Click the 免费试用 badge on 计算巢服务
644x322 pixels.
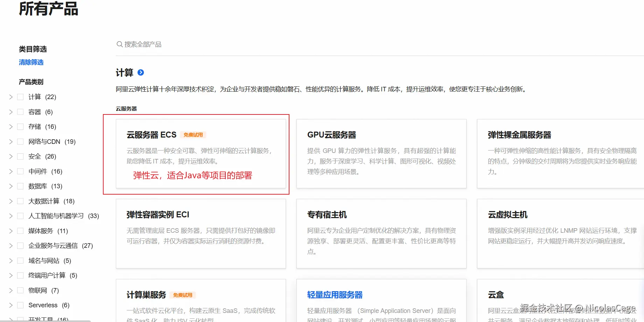coord(183,295)
